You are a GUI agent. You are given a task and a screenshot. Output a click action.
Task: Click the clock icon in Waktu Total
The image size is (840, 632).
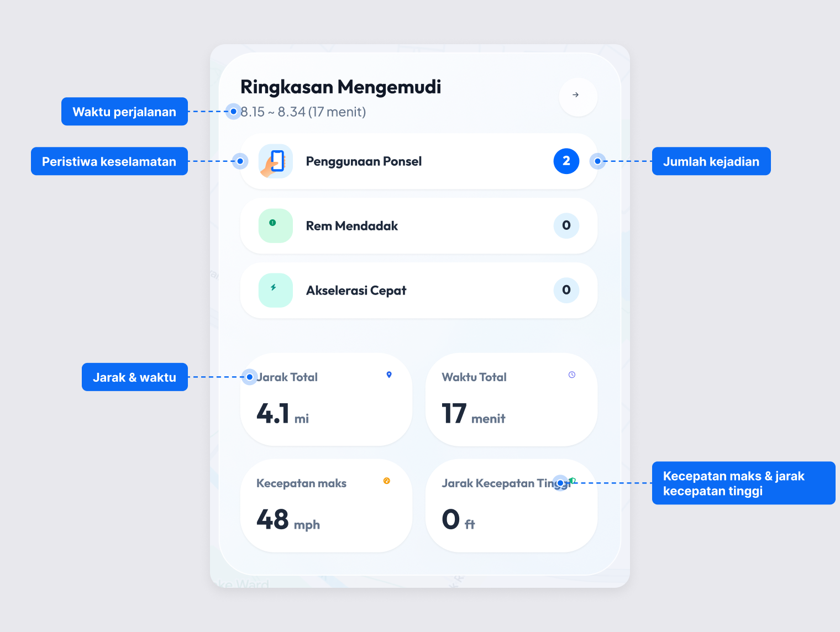click(x=572, y=375)
